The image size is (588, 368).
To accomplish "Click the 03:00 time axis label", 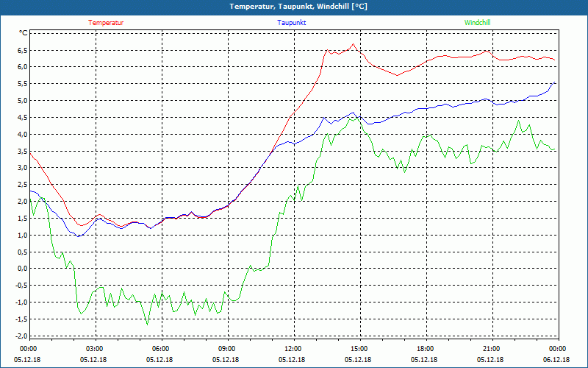I will coord(95,349).
